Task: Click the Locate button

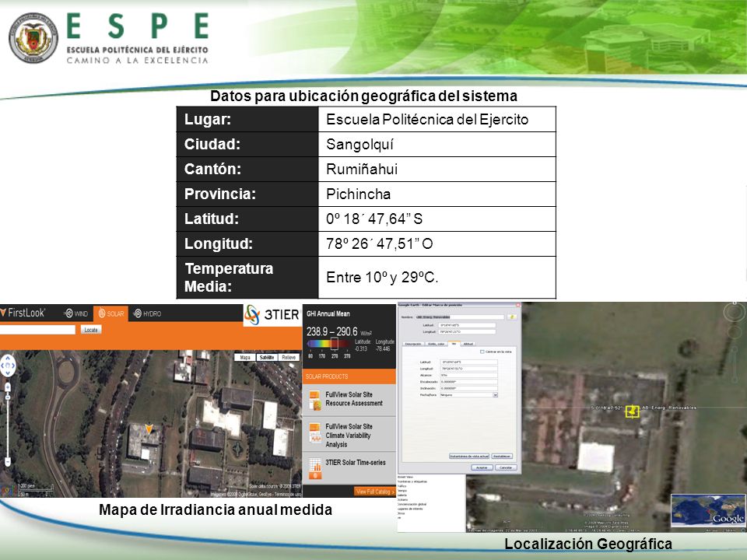Action: [91, 330]
